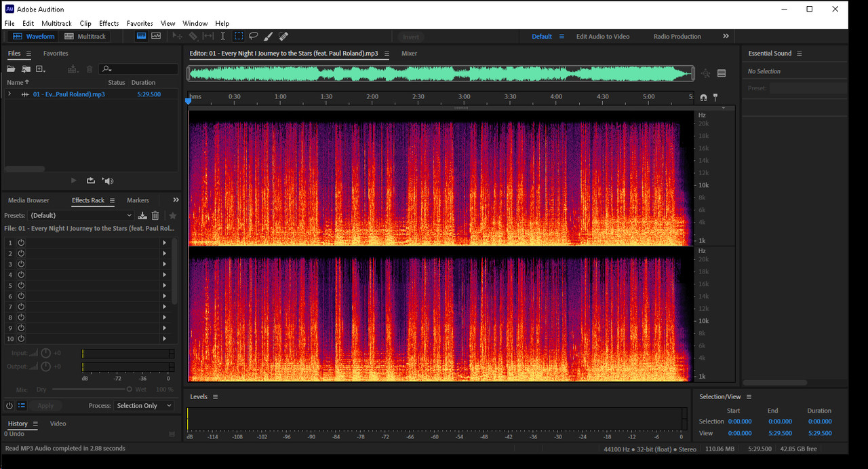Open the New File dropdown icon
This screenshot has width=868, height=469.
pyautogui.click(x=41, y=69)
